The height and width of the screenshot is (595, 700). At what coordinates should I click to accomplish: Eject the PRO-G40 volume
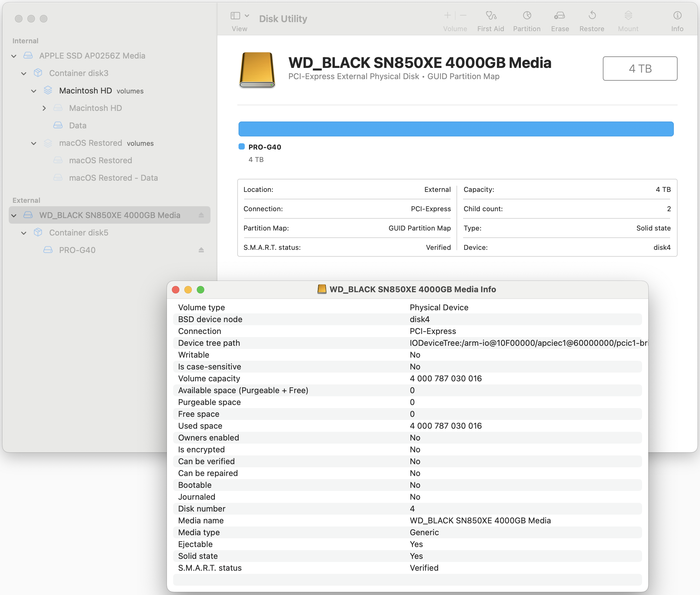(201, 250)
